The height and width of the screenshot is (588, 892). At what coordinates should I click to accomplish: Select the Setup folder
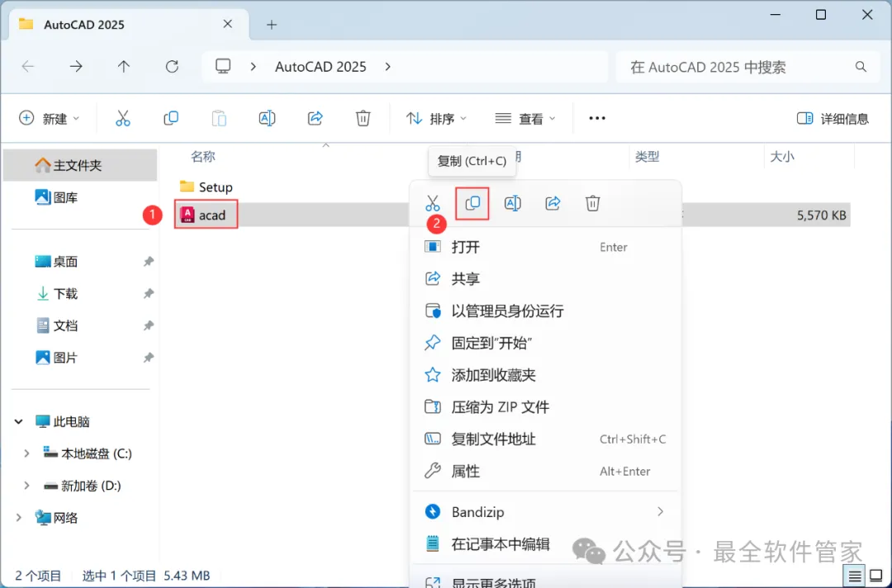(x=206, y=187)
